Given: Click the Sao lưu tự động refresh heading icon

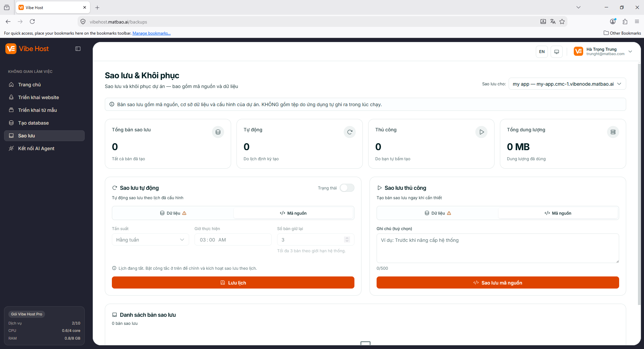Looking at the screenshot, I should tap(115, 188).
